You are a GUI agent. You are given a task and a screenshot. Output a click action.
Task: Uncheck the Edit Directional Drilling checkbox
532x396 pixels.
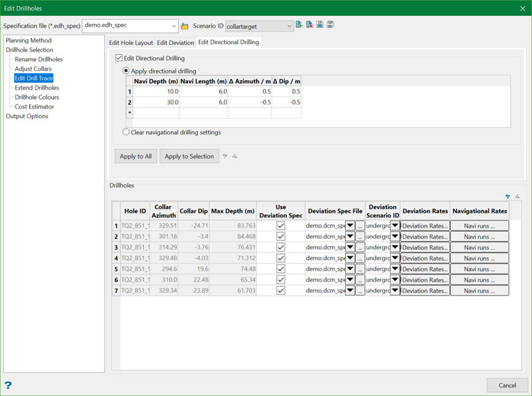(119, 58)
